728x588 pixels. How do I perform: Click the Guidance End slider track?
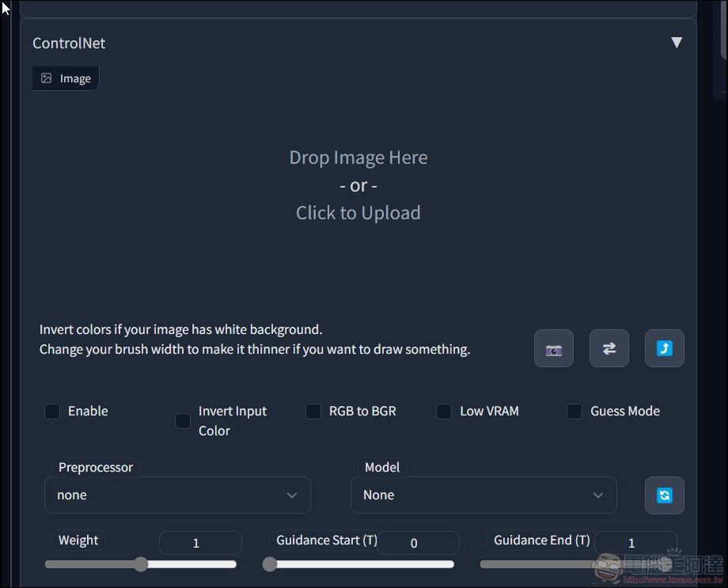tap(576, 564)
